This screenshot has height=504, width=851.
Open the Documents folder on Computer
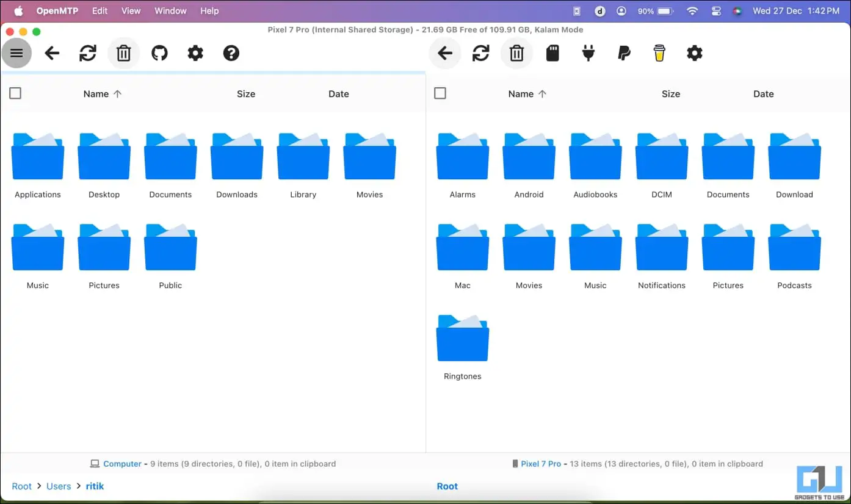coord(170,166)
